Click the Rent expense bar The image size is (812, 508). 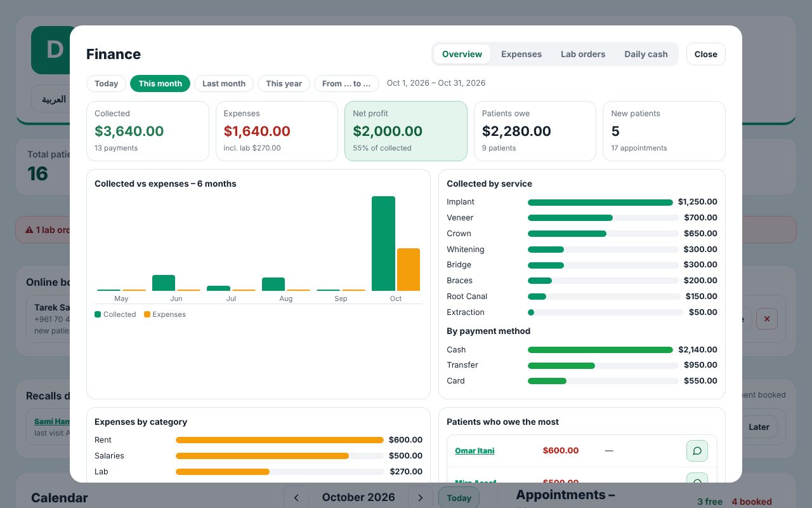[280, 440]
